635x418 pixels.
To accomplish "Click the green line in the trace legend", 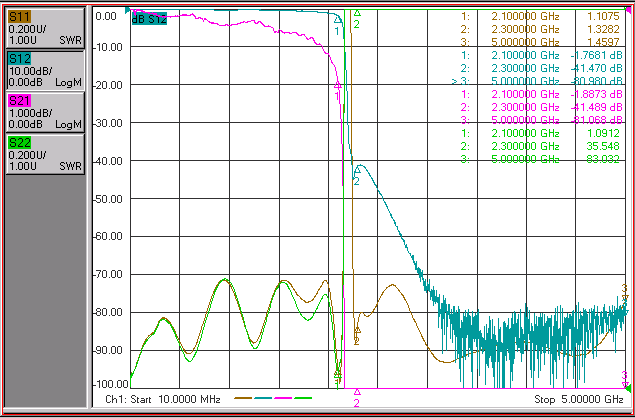I will point(303,399).
